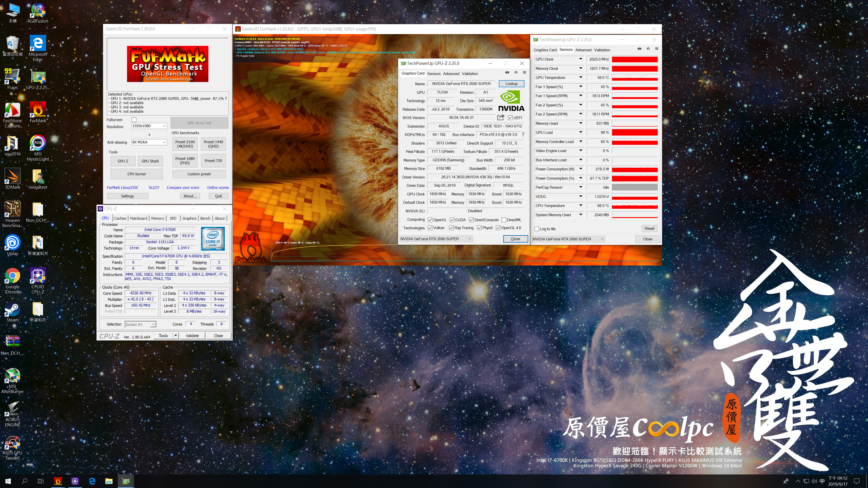Viewport: 868px width, 488px height.
Task: Click the CPU burner button in FurMark
Action: (137, 174)
